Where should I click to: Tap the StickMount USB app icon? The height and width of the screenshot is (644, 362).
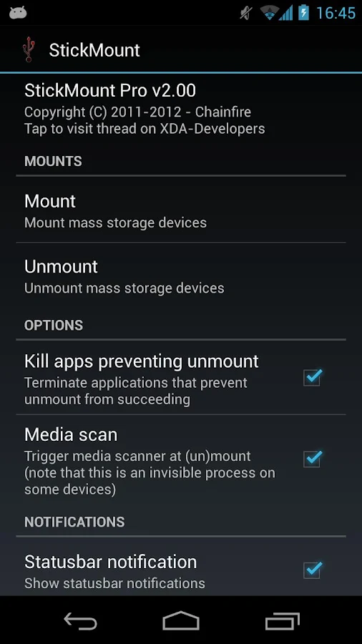pyautogui.click(x=29, y=49)
